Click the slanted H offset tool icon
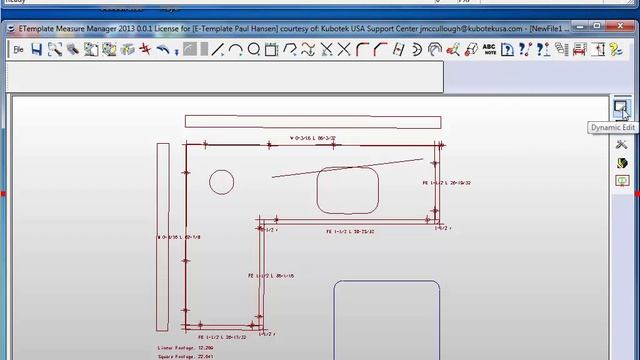The height and width of the screenshot is (360, 640). coord(398,50)
